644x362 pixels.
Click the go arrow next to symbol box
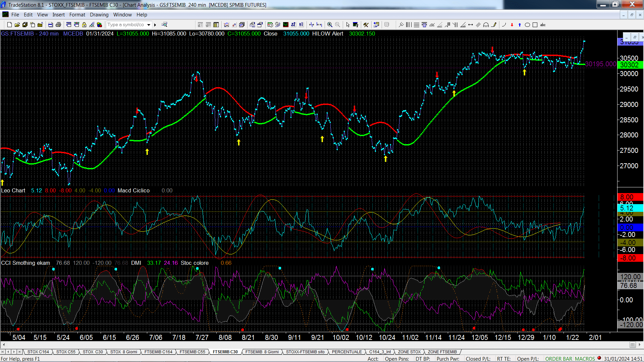(x=155, y=25)
